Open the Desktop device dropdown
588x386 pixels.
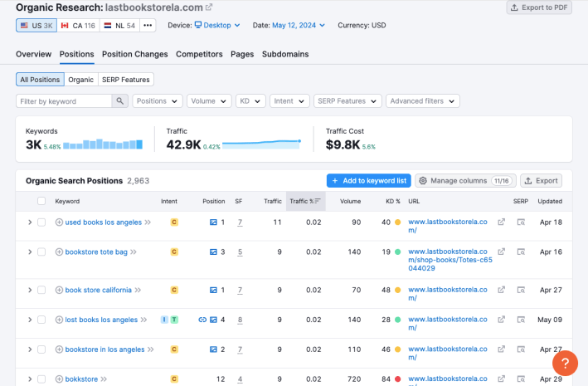click(217, 25)
